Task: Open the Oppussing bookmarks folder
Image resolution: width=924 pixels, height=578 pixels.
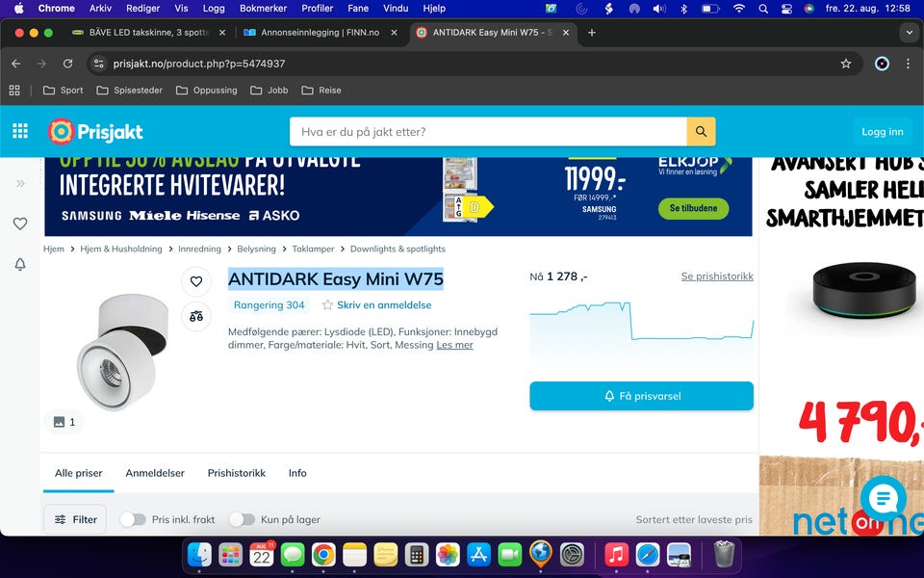Action: click(x=207, y=91)
